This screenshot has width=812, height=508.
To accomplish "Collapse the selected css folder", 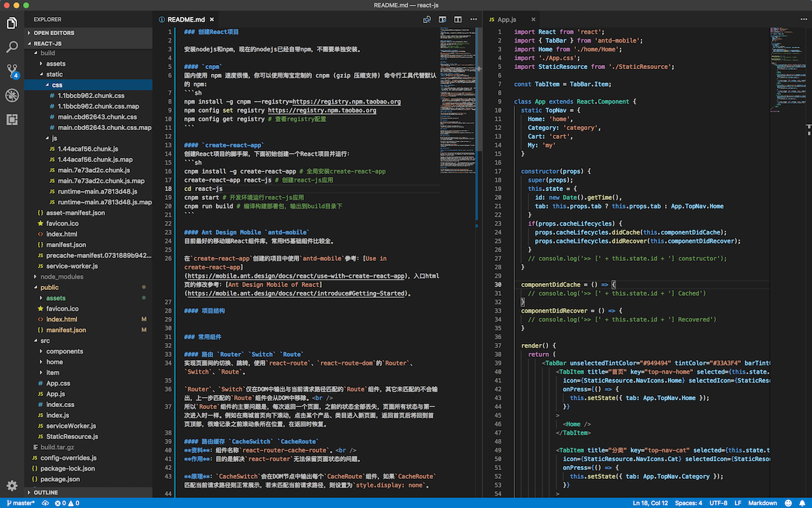I will (x=88, y=85).
